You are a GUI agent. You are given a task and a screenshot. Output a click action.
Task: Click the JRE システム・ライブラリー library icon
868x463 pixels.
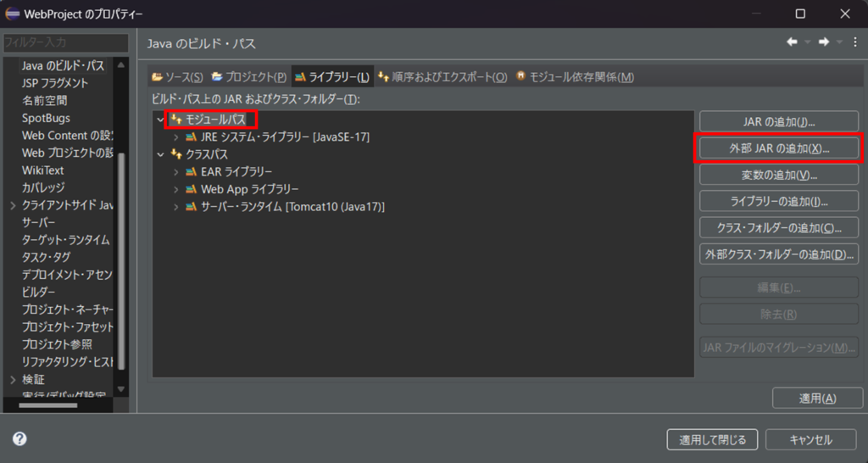click(191, 137)
